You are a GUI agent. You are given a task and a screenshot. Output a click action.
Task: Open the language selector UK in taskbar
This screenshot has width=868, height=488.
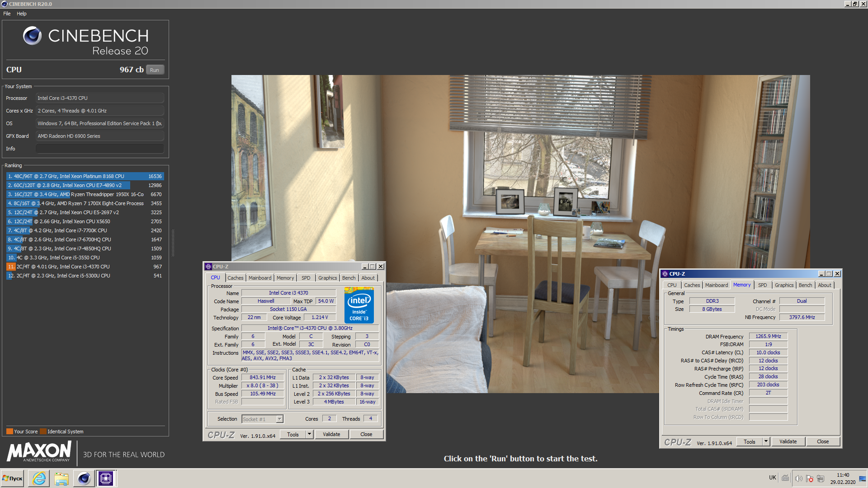click(773, 478)
